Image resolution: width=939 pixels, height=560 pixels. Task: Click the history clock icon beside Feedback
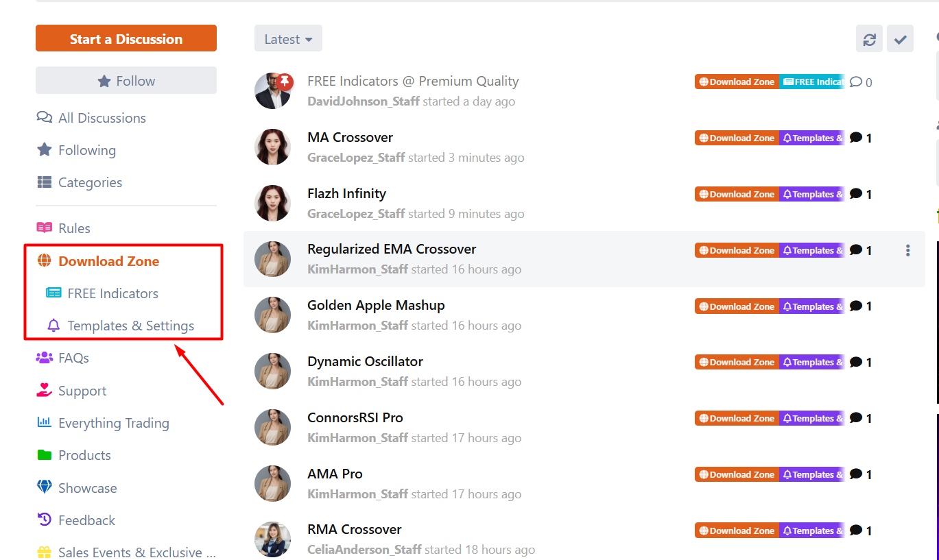(x=45, y=520)
